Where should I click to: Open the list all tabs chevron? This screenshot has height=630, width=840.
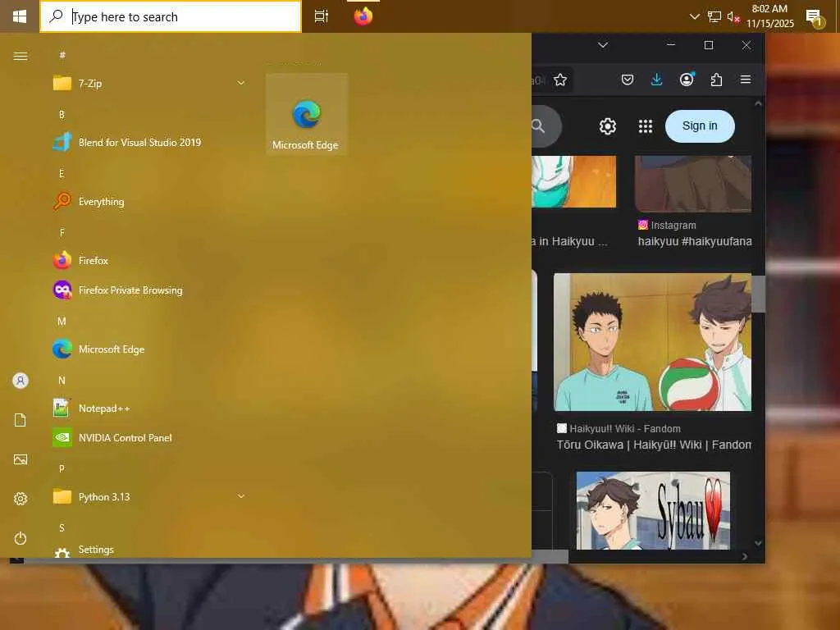[603, 45]
